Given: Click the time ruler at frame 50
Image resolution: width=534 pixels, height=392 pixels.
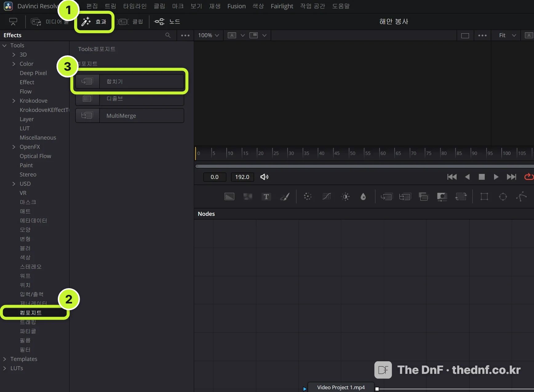Looking at the screenshot, I should click(x=352, y=153).
